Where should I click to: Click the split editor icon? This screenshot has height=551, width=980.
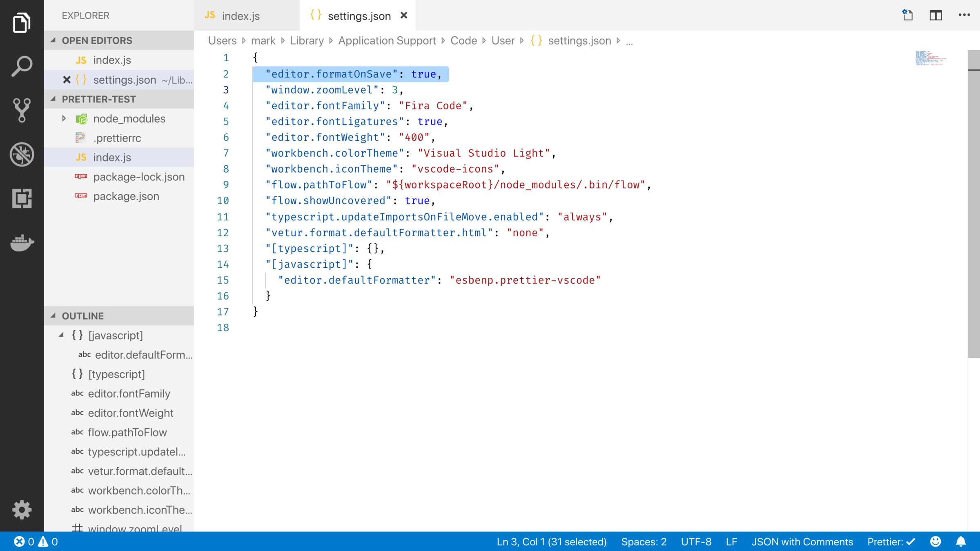tap(935, 16)
